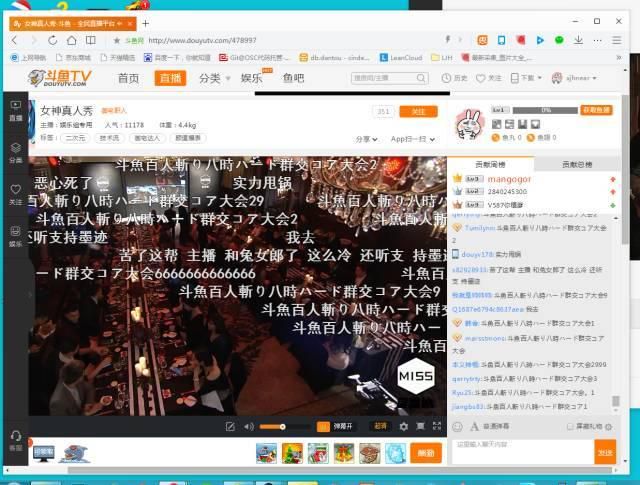Screen dimensions: 640x485
Task: Open the emoji smiley picker in chat
Action: 458,427
